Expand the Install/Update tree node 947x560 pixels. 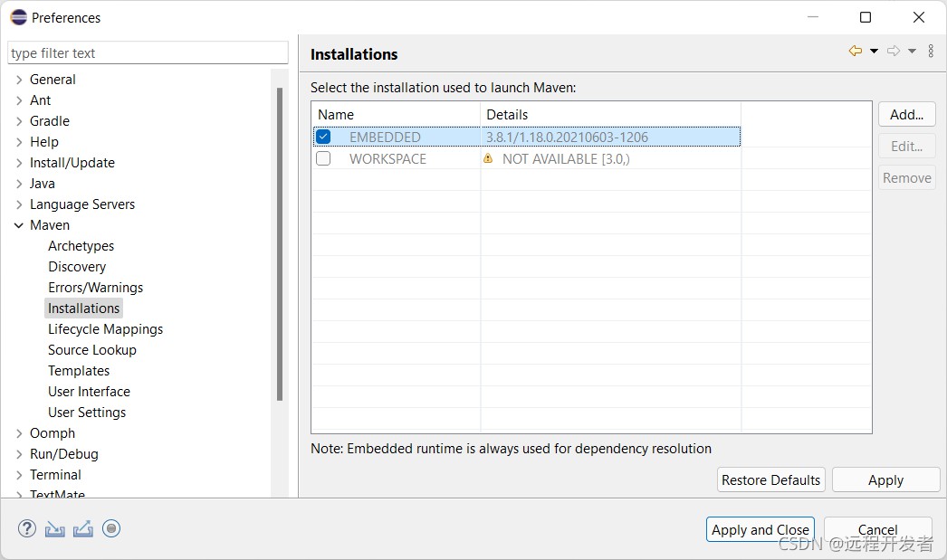tap(19, 163)
